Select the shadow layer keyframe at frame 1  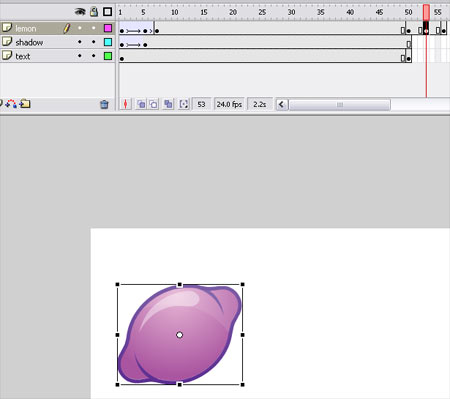[122, 45]
